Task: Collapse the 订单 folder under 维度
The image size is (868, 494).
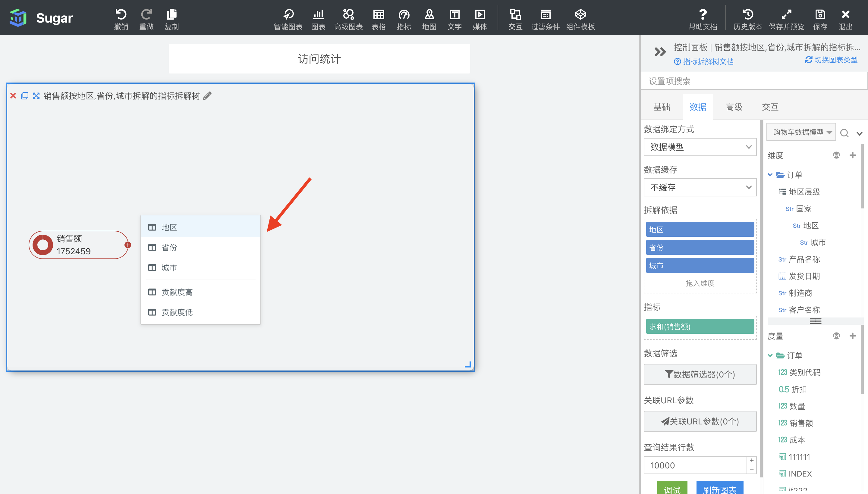Action: click(x=770, y=175)
